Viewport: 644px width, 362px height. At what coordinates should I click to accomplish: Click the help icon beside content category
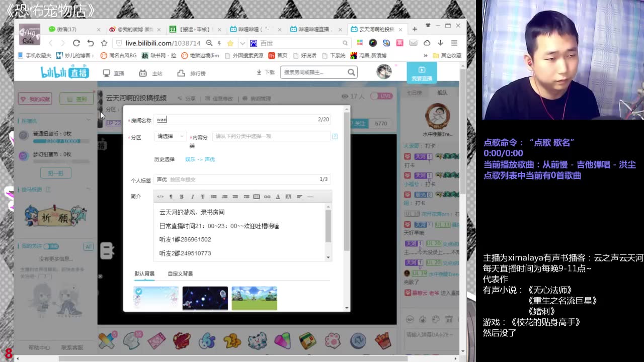[335, 136]
